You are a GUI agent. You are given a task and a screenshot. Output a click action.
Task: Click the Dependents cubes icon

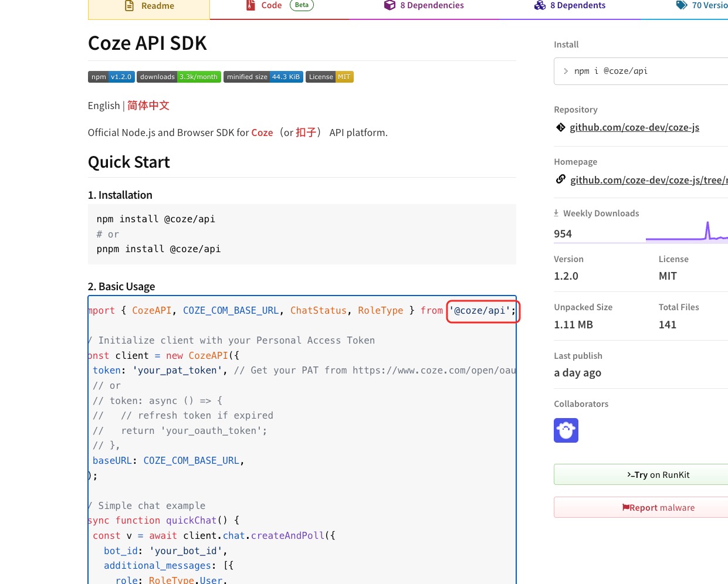pyautogui.click(x=540, y=5)
